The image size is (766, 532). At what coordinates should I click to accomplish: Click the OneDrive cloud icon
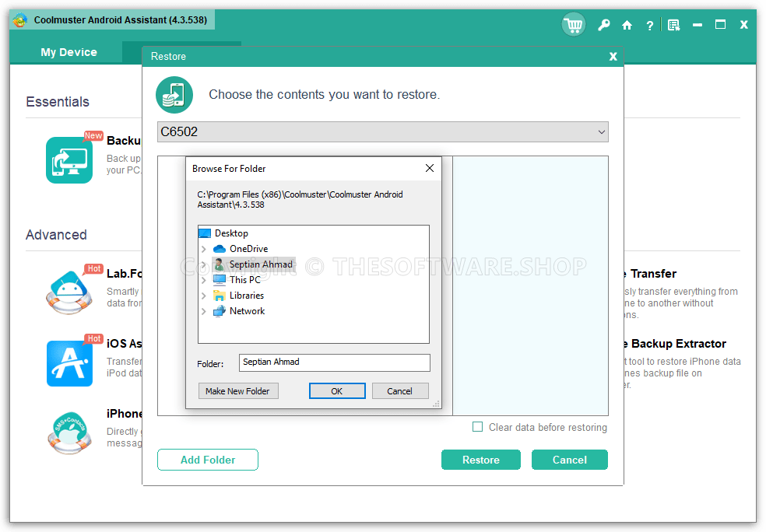click(x=220, y=249)
